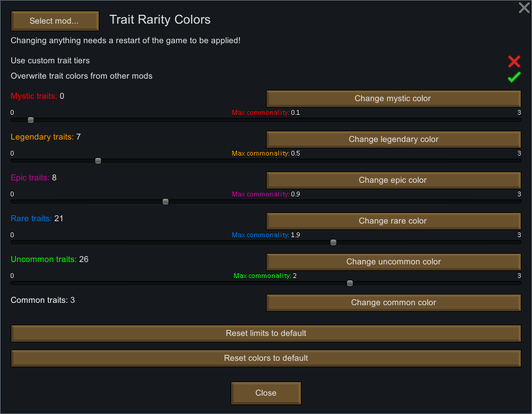Viewport: 532px width, 414px height.
Task: Open Change uncommon color
Action: (394, 261)
